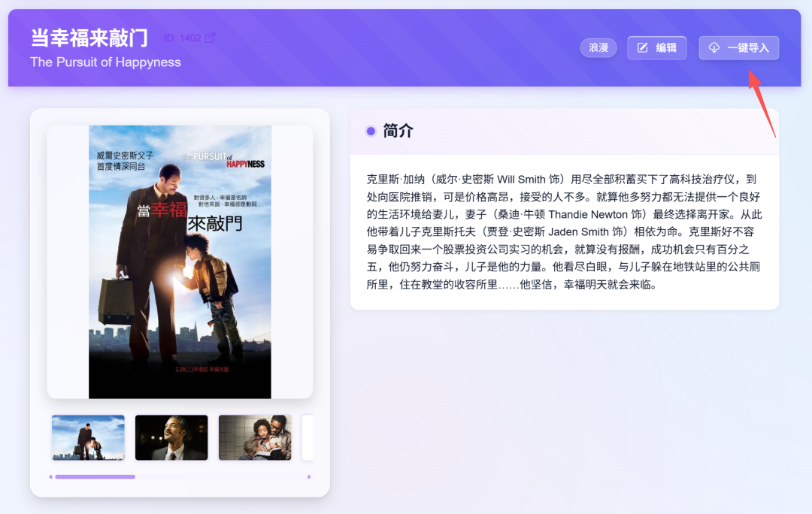Click the right arrow of thumbnail scrollbar

[309, 476]
